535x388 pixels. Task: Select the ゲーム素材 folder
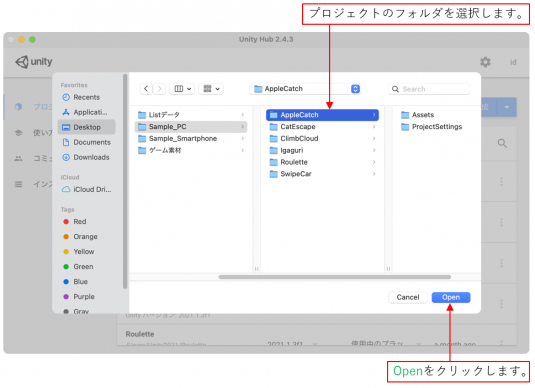191,150
